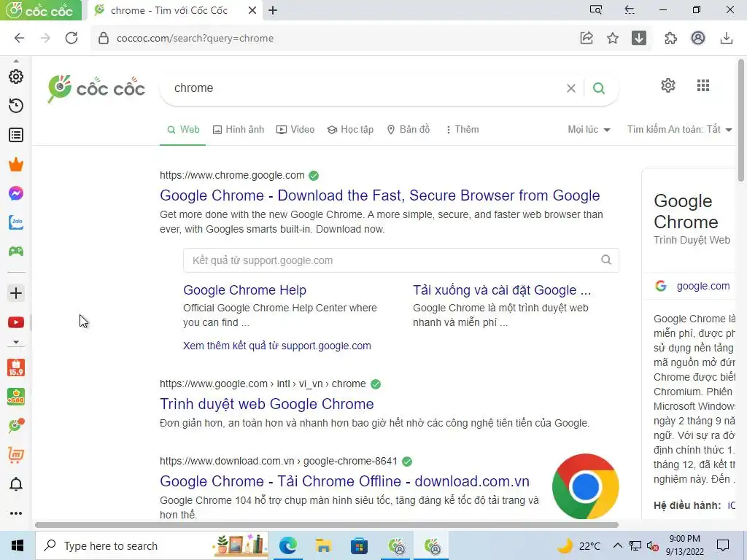Show hidden system tray icons
This screenshot has width=747, height=560.
(x=617, y=545)
